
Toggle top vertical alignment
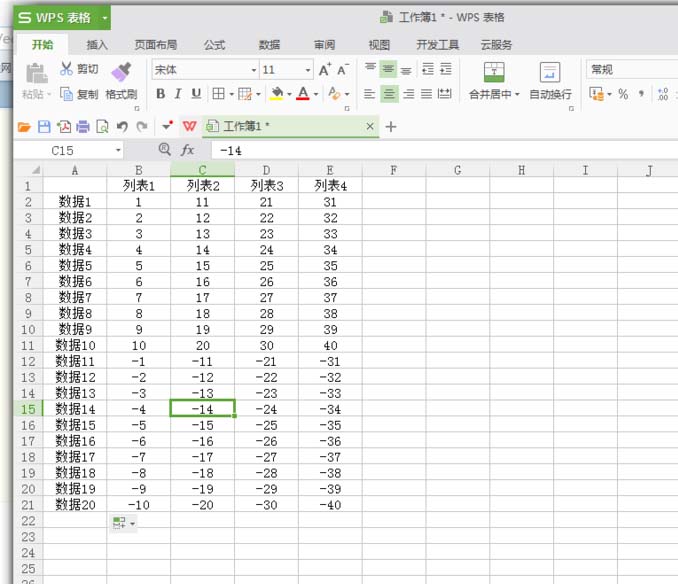pyautogui.click(x=370, y=67)
